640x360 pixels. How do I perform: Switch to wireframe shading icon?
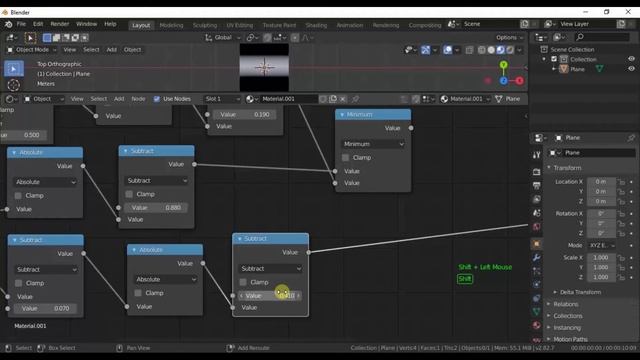(482, 50)
